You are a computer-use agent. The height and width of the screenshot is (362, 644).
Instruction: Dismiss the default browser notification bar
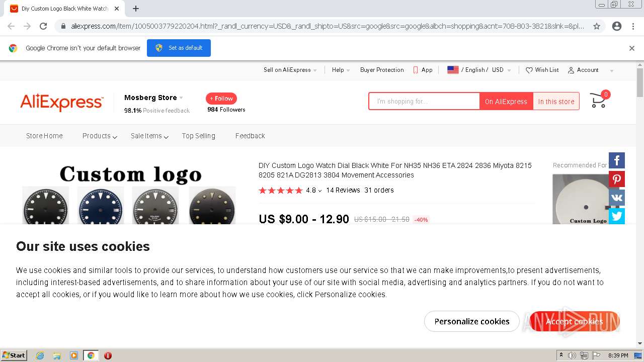[632, 48]
